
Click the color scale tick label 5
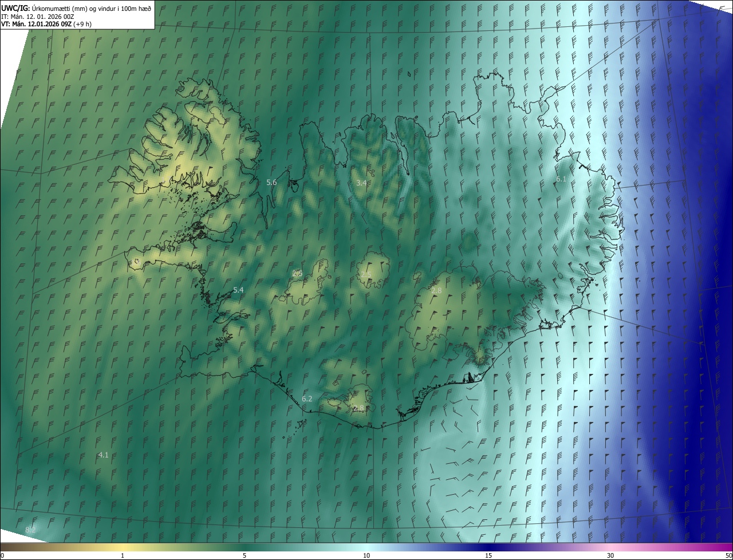245,555
